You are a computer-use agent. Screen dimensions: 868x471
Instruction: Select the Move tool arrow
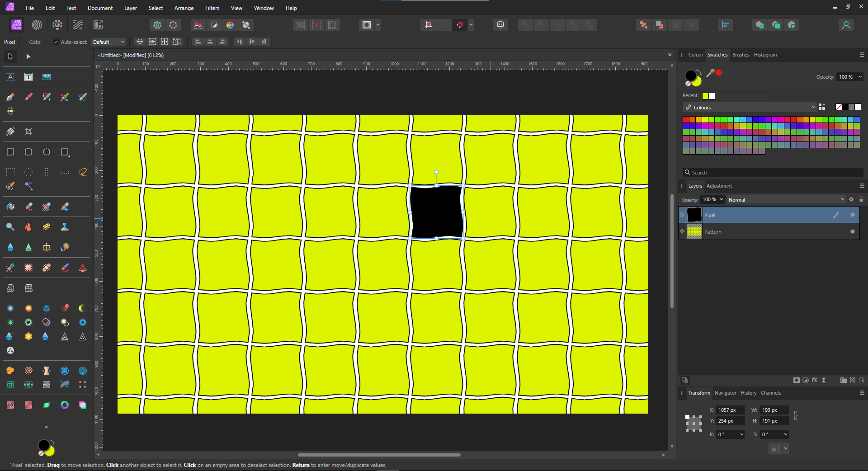pyautogui.click(x=10, y=57)
